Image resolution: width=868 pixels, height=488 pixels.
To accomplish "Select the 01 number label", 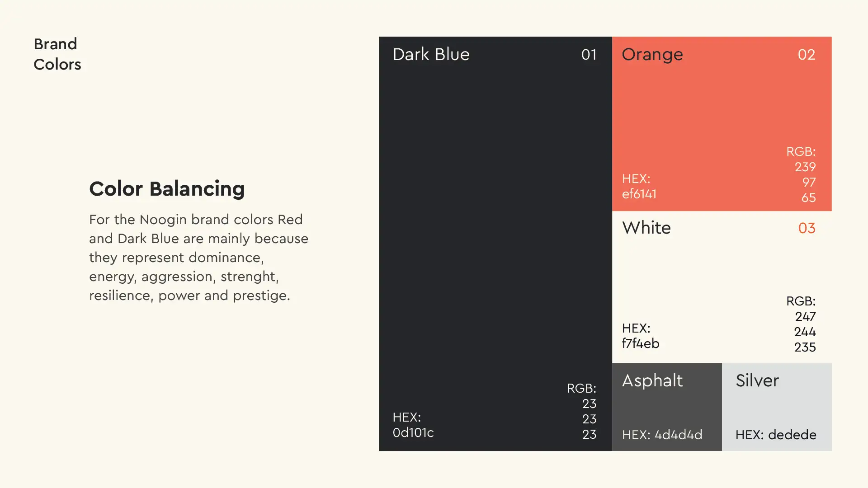I will [x=589, y=55].
